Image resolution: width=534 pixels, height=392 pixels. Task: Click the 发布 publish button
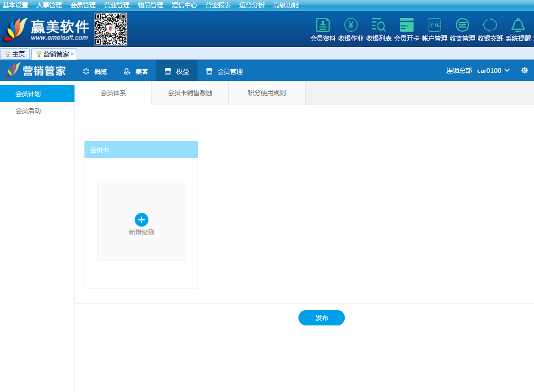pyautogui.click(x=321, y=318)
